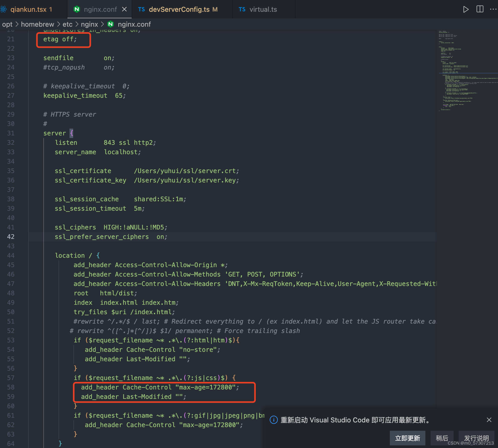Click the nginx icon on nginx.conf tab
Image resolution: width=498 pixels, height=448 pixels.
coord(77,9)
